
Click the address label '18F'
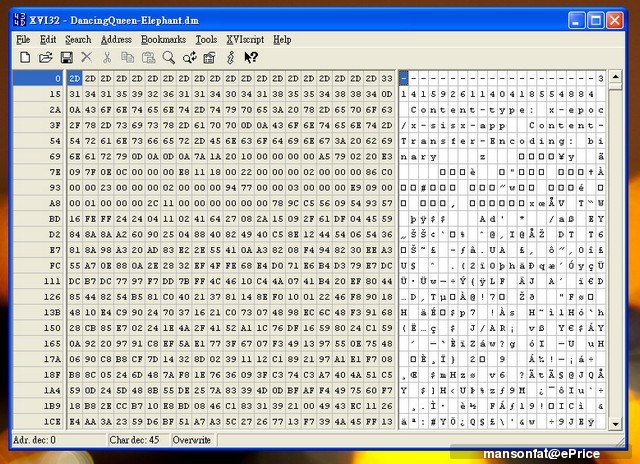click(52, 375)
